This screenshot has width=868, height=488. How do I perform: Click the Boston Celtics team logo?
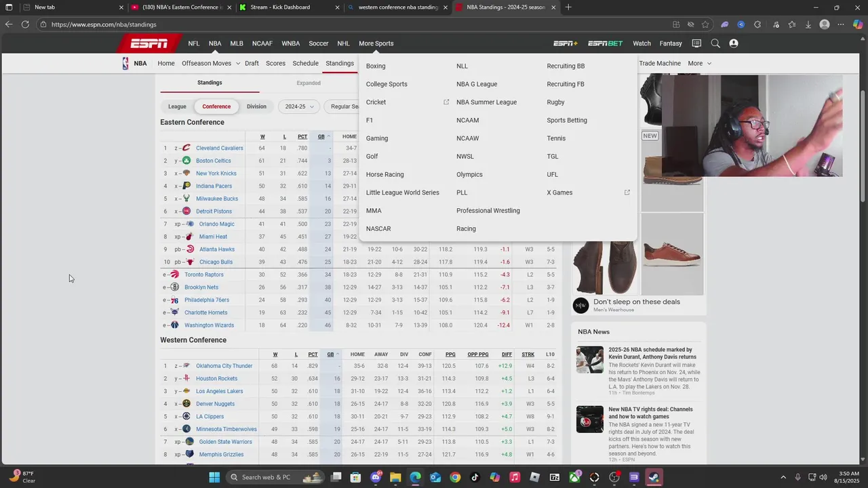point(186,161)
